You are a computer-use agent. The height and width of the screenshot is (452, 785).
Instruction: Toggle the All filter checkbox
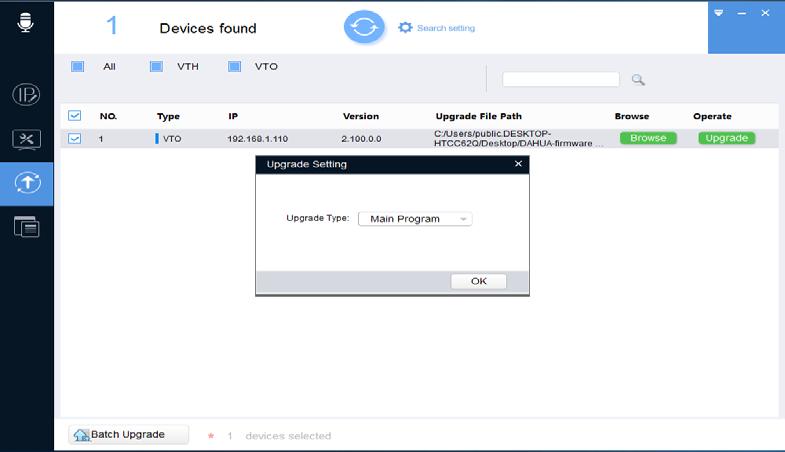pos(78,67)
